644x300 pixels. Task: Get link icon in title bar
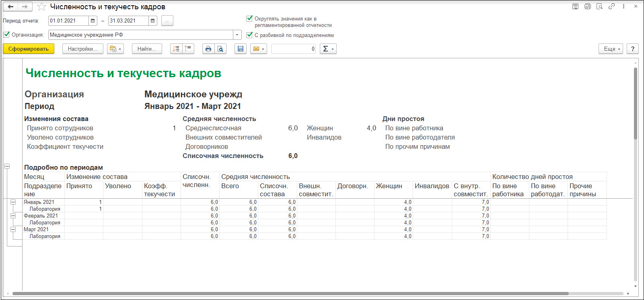click(x=611, y=6)
